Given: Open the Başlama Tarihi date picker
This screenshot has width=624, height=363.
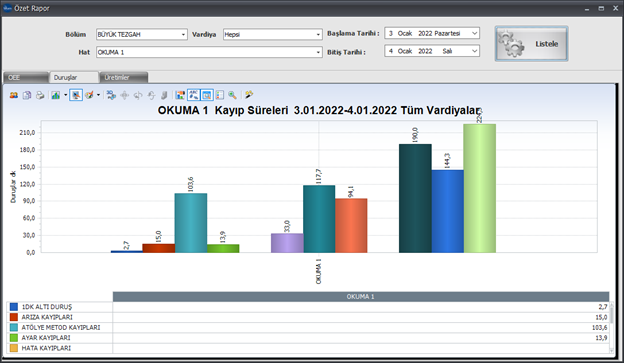Looking at the screenshot, I should pos(432,33).
